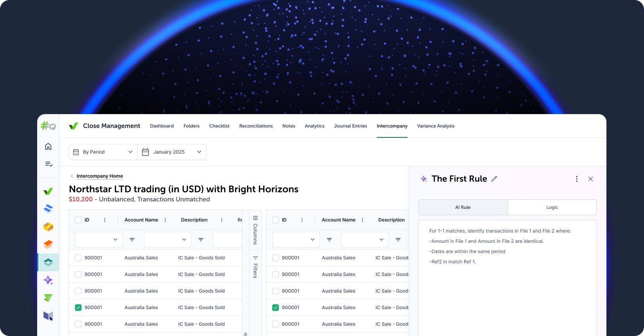
Task: Toggle select-all checkbox in left table header
Action: tap(78, 220)
